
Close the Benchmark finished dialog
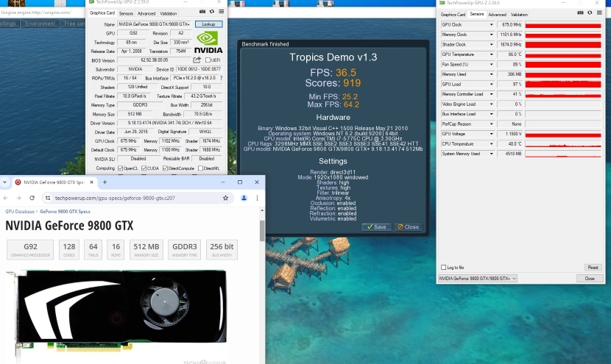tap(408, 227)
